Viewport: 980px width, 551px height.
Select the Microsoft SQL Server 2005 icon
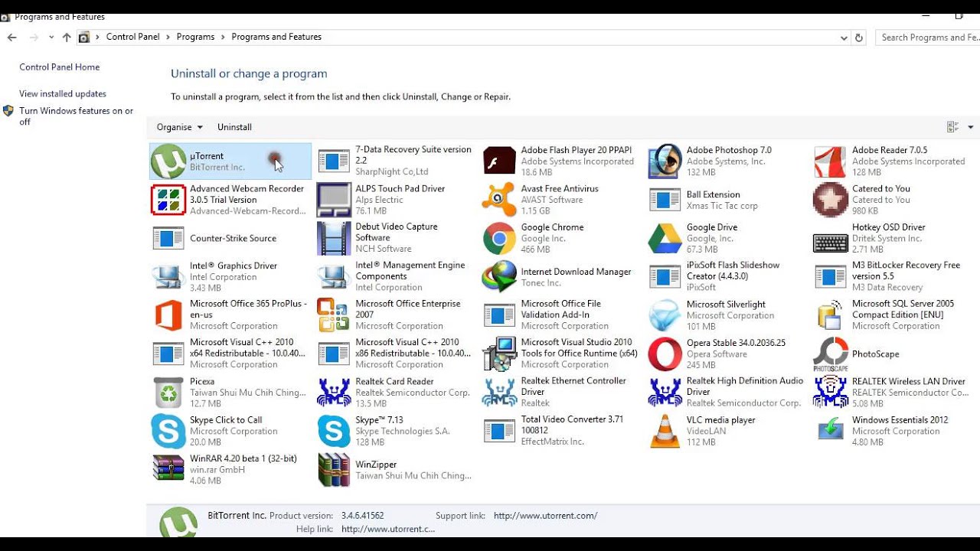point(830,315)
